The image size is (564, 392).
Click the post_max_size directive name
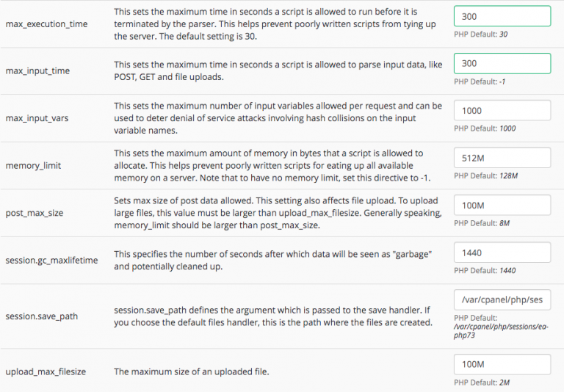pyautogui.click(x=34, y=213)
